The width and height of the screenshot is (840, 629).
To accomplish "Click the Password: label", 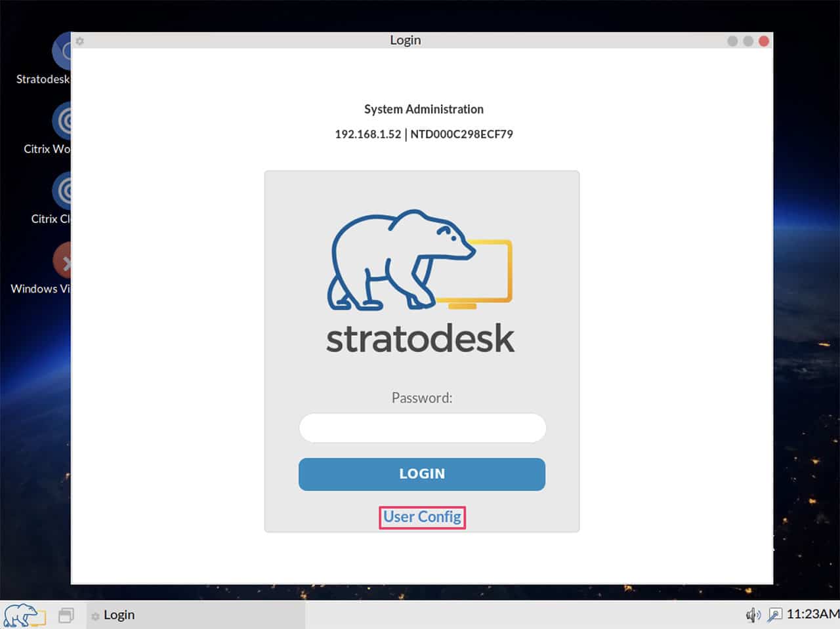I will [x=422, y=397].
